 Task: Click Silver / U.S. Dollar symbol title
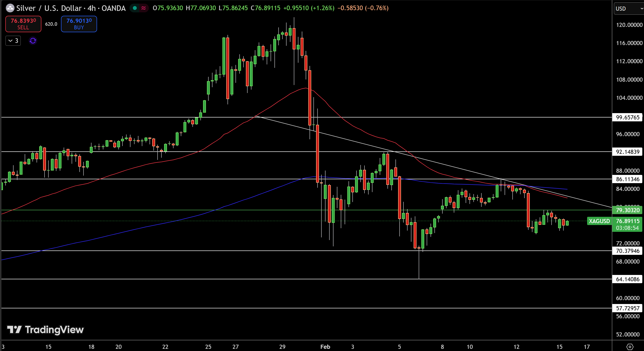click(x=49, y=8)
